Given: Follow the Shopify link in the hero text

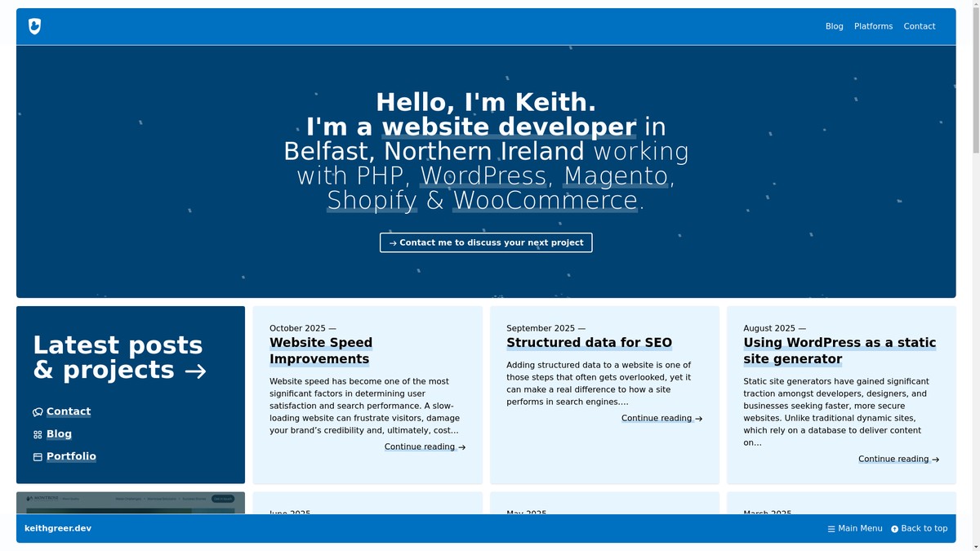Looking at the screenshot, I should [x=372, y=201].
